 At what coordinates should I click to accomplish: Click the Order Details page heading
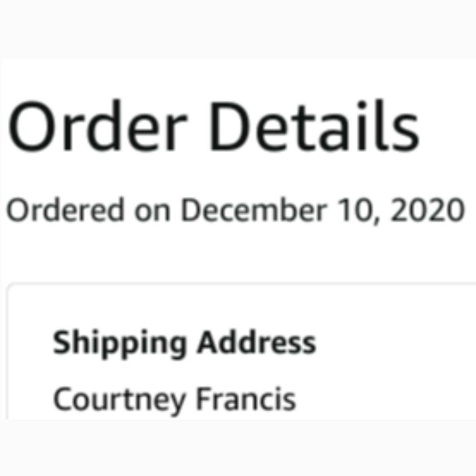(x=213, y=126)
